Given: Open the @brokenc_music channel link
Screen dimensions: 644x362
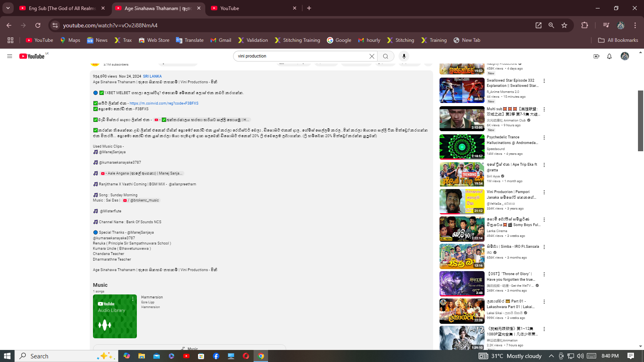Looking at the screenshot, I should click(141, 200).
